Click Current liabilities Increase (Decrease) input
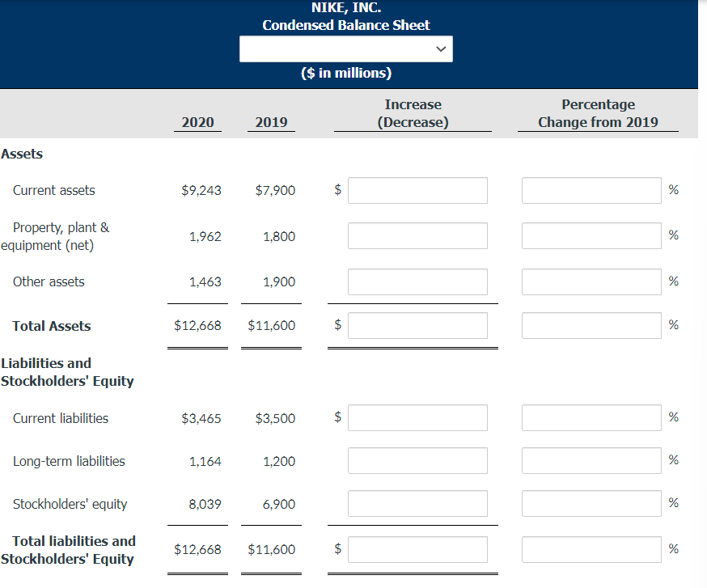This screenshot has width=707, height=588. pos(417,417)
